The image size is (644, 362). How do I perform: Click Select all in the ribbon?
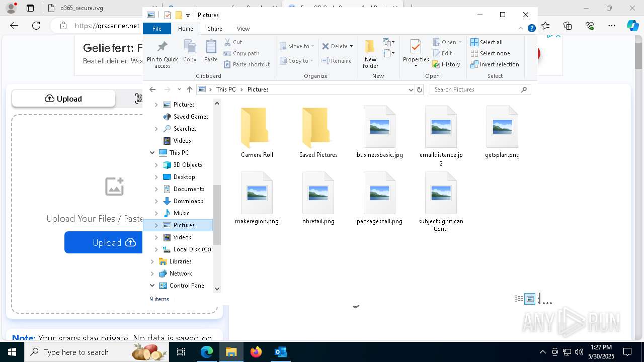(487, 42)
